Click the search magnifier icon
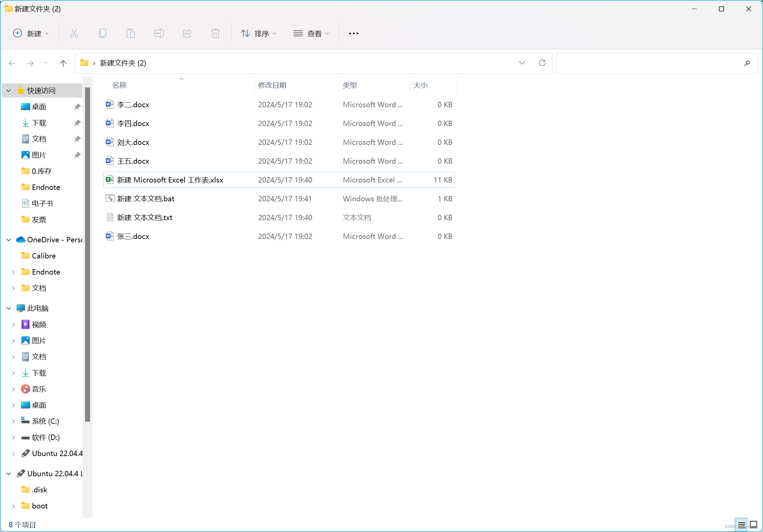Viewport: 763px width, 532px height. (x=747, y=63)
